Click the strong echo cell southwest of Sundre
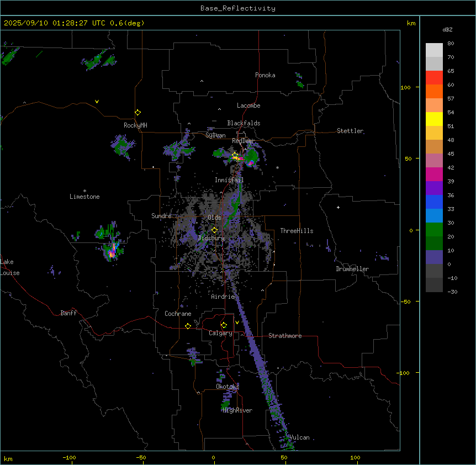 point(112,251)
